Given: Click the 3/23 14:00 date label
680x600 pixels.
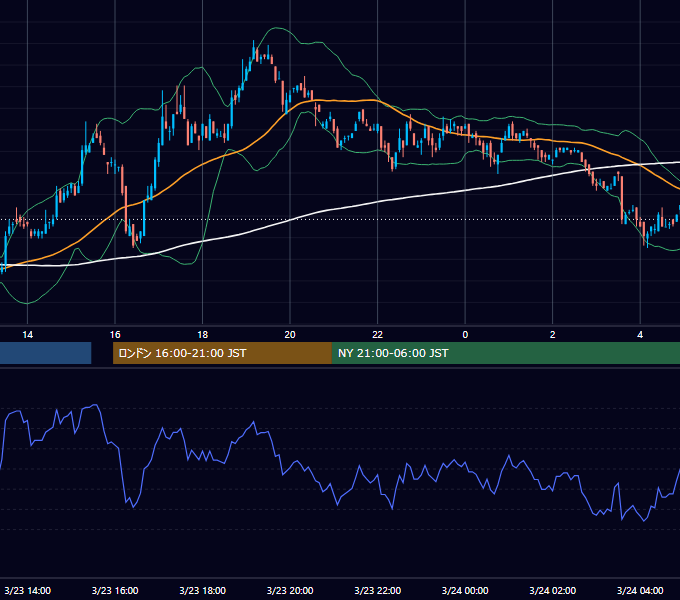Looking at the screenshot, I should click(x=27, y=590).
